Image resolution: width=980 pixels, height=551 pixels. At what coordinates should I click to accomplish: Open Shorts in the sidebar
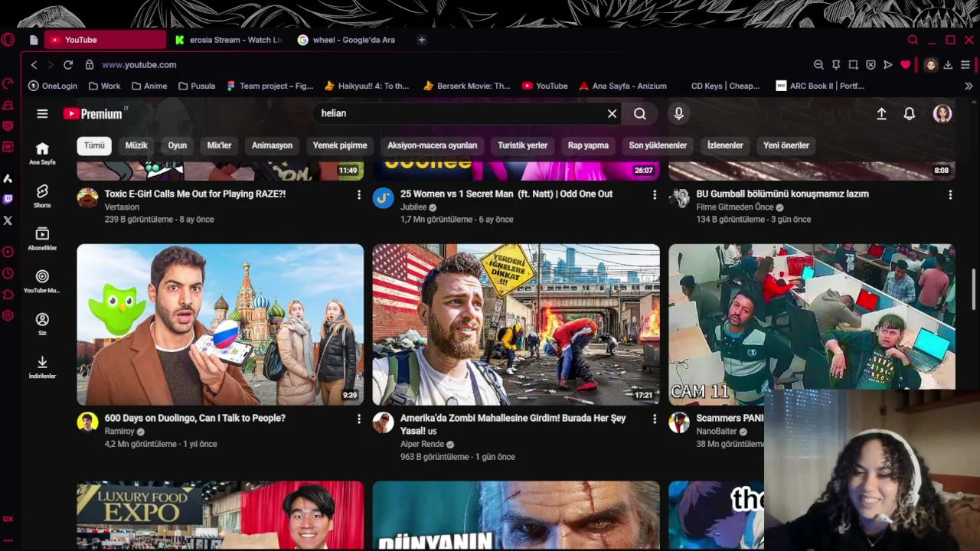point(42,196)
